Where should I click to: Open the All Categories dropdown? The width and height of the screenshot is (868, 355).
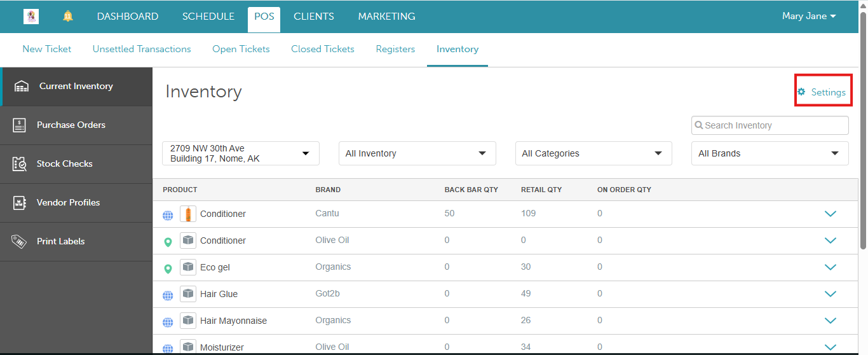593,153
